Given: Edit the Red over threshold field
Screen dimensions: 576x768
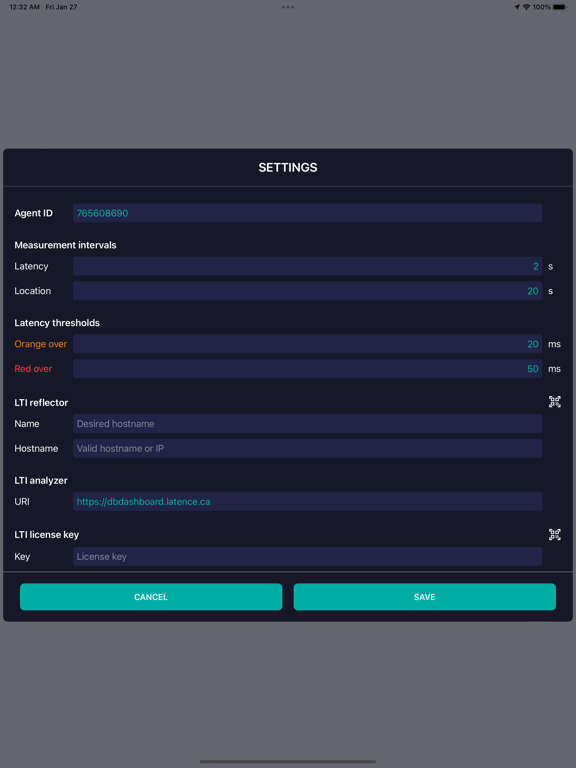Looking at the screenshot, I should click(308, 369).
